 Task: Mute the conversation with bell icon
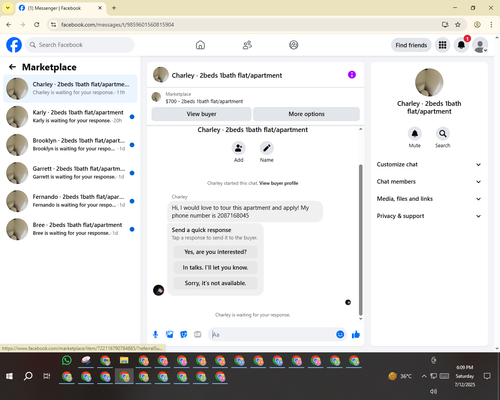(x=415, y=134)
